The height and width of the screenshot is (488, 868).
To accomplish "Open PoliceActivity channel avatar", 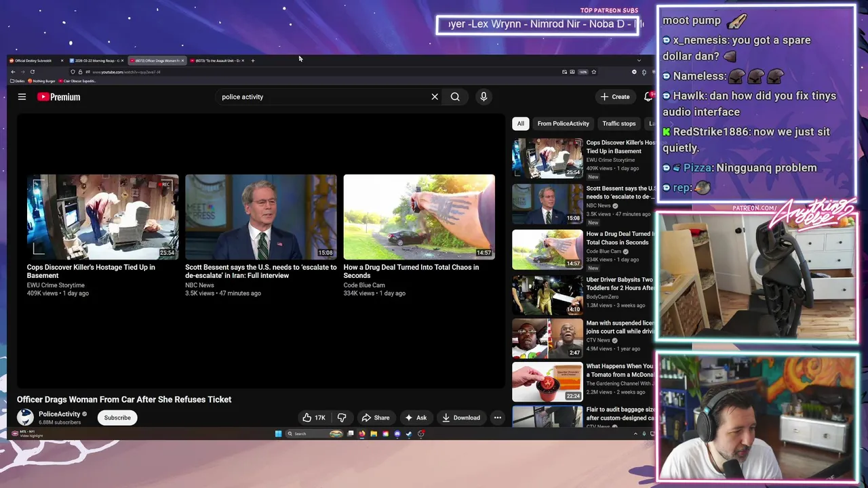I will (x=25, y=417).
